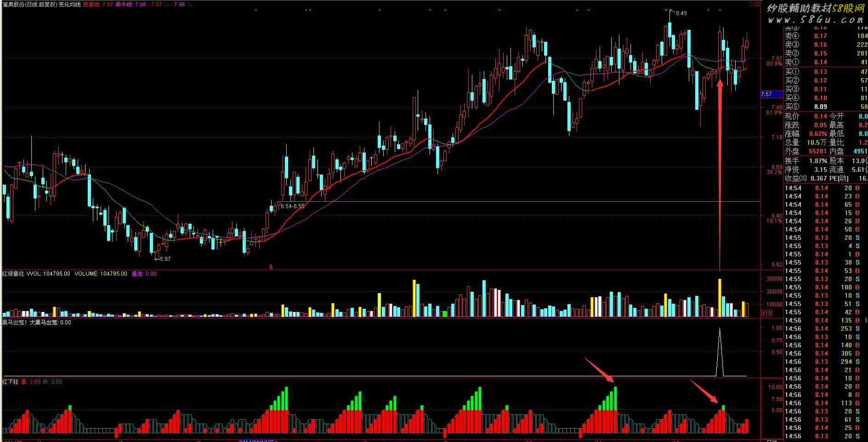Screen dimensions: 868x442
Task: Click the 38.2% retracement level label
Action: (x=774, y=172)
